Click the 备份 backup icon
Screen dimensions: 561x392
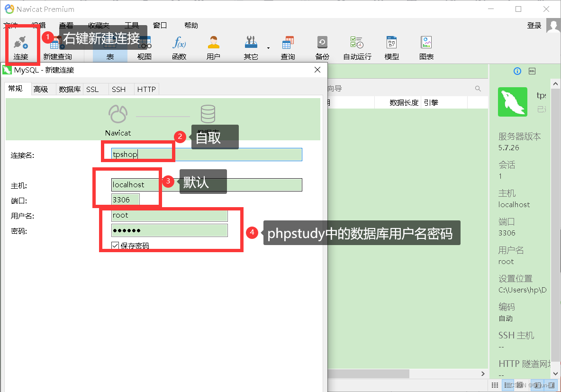point(322,43)
